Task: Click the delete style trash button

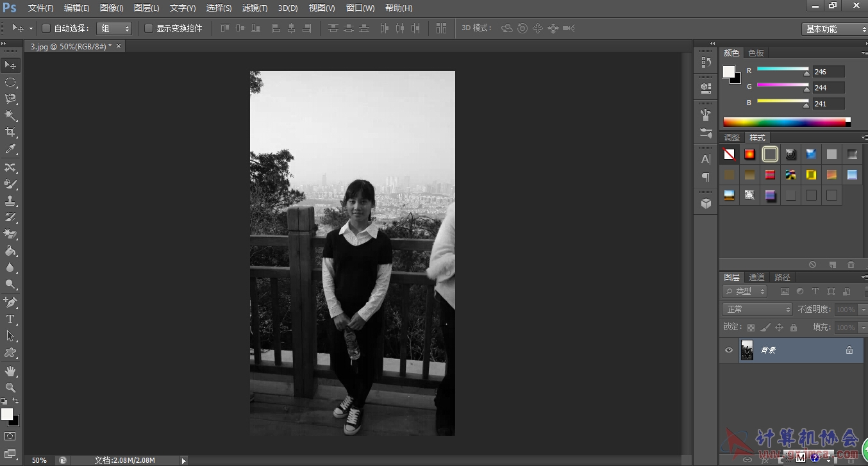Action: (851, 265)
